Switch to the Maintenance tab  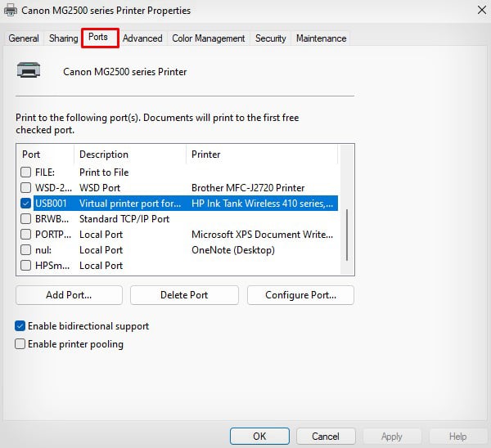[x=322, y=38]
